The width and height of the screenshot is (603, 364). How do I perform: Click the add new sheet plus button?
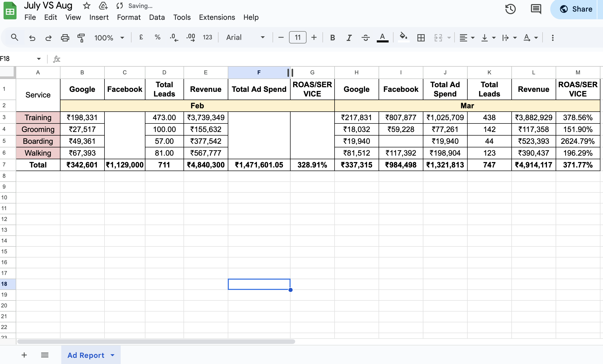coord(24,355)
